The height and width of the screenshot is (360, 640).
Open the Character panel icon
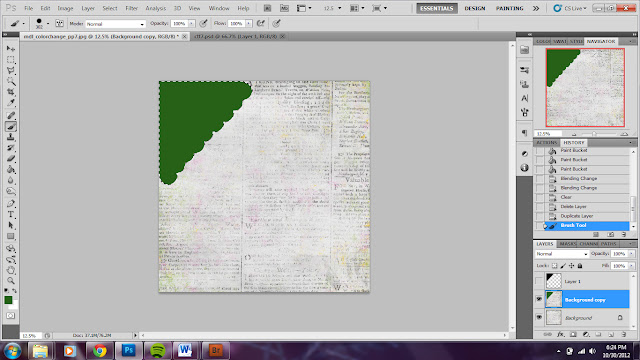point(524,98)
